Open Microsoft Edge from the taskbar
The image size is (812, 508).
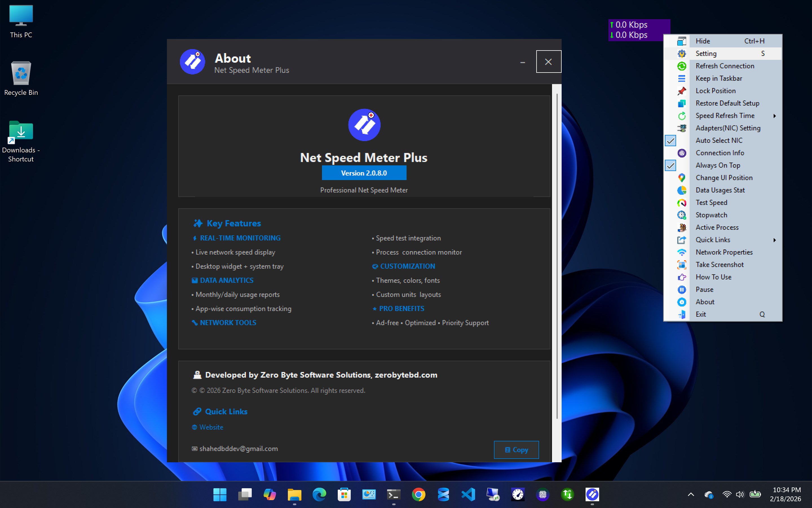click(319, 494)
